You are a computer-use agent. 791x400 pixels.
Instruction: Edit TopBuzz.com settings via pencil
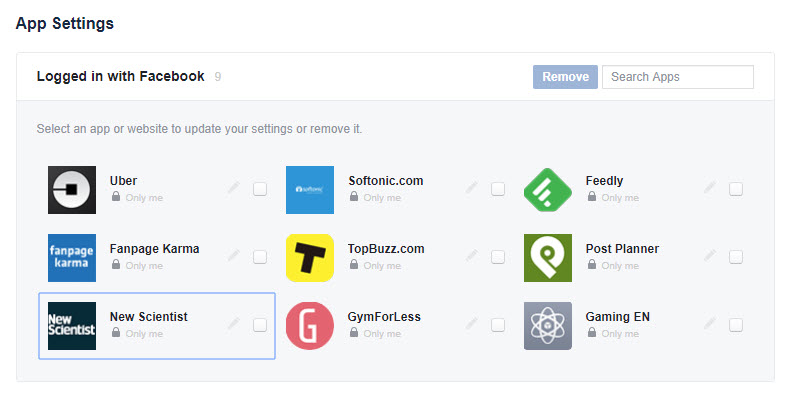click(x=472, y=256)
